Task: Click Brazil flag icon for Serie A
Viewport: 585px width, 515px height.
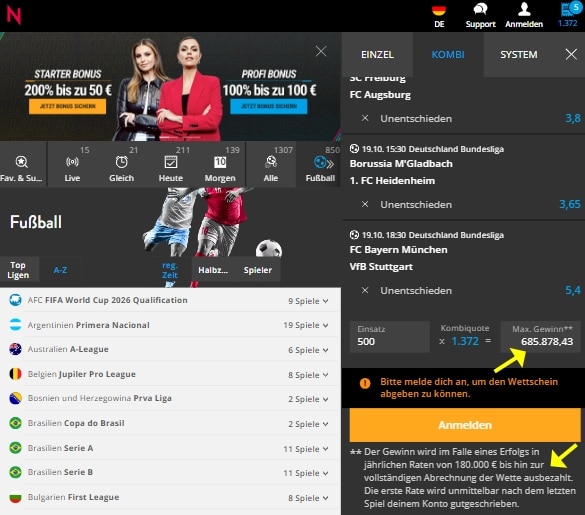Action: (x=15, y=447)
